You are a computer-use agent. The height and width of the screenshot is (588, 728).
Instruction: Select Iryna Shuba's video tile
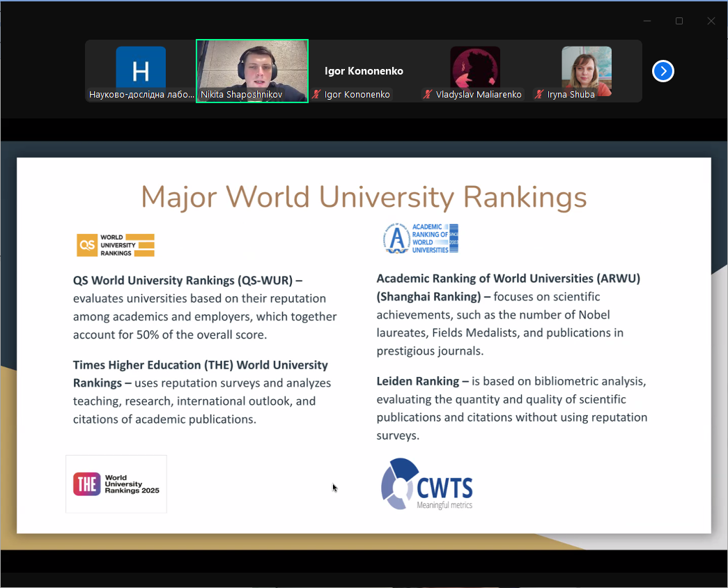coord(587,71)
